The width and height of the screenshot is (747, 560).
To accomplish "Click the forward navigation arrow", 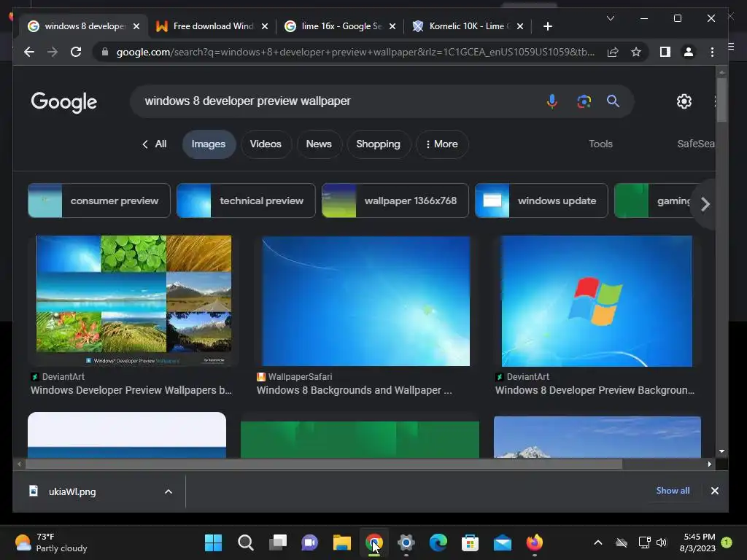I will (x=53, y=52).
